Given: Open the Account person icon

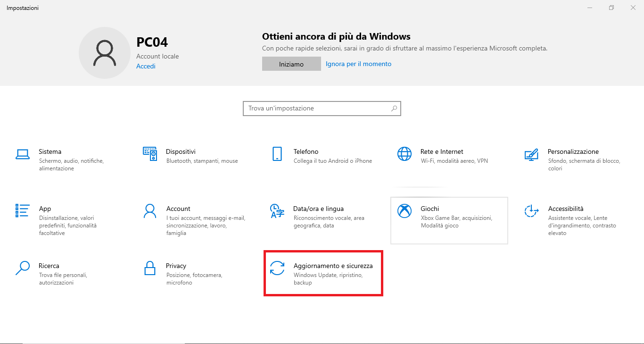Looking at the screenshot, I should (150, 211).
